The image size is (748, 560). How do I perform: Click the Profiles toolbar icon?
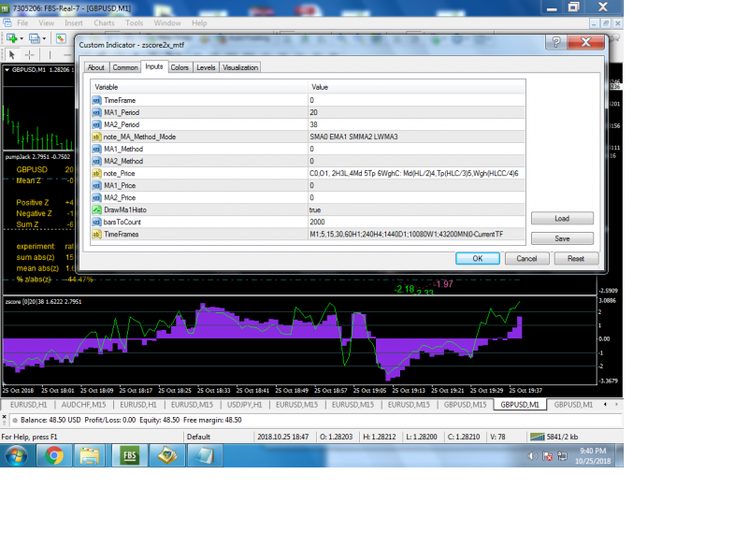pos(35,38)
